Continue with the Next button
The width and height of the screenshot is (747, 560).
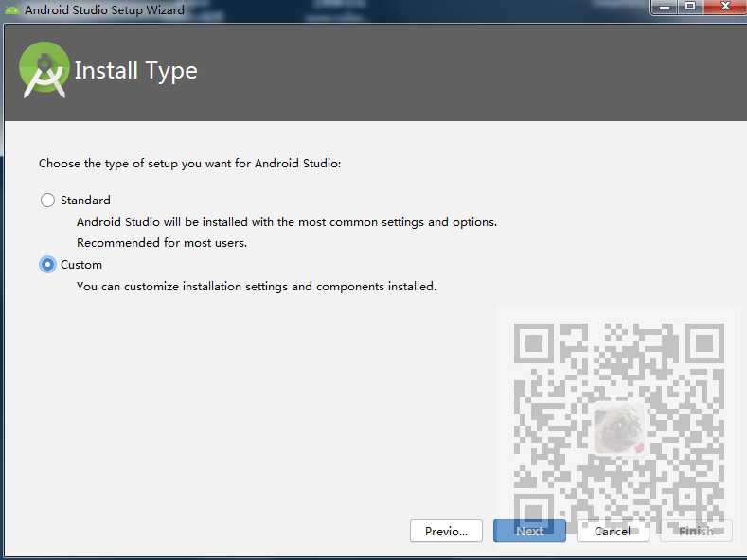[x=529, y=531]
